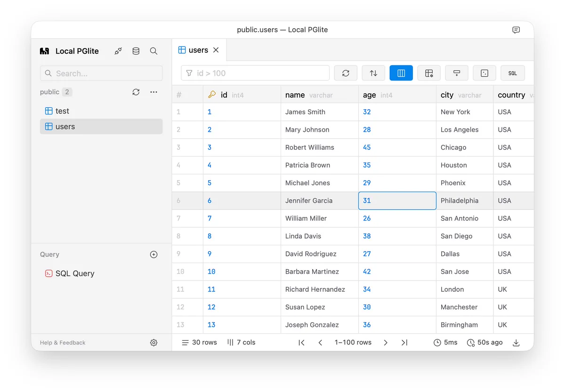Viewport: 565px width, 392px height.
Task: Click the Query section label
Action: click(x=49, y=255)
